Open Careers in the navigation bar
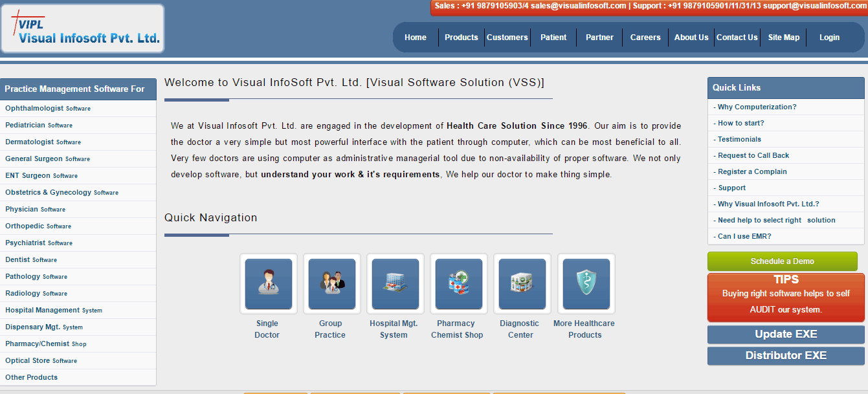 (x=645, y=38)
